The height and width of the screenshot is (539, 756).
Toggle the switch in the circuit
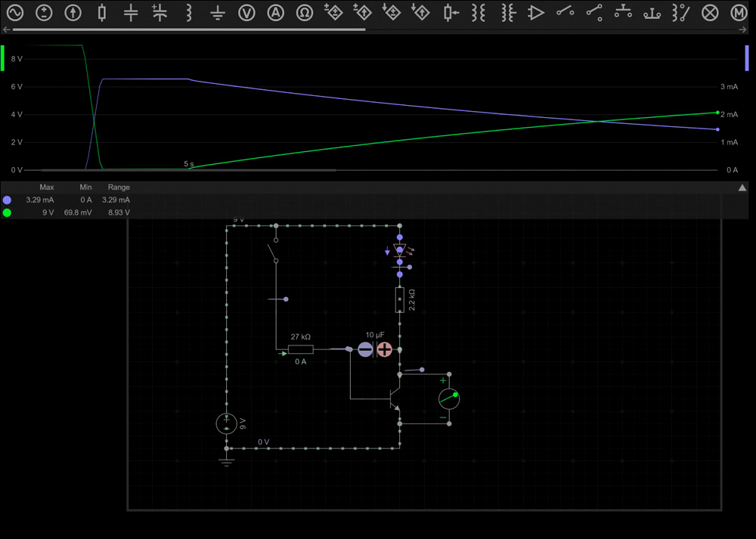coord(271,252)
